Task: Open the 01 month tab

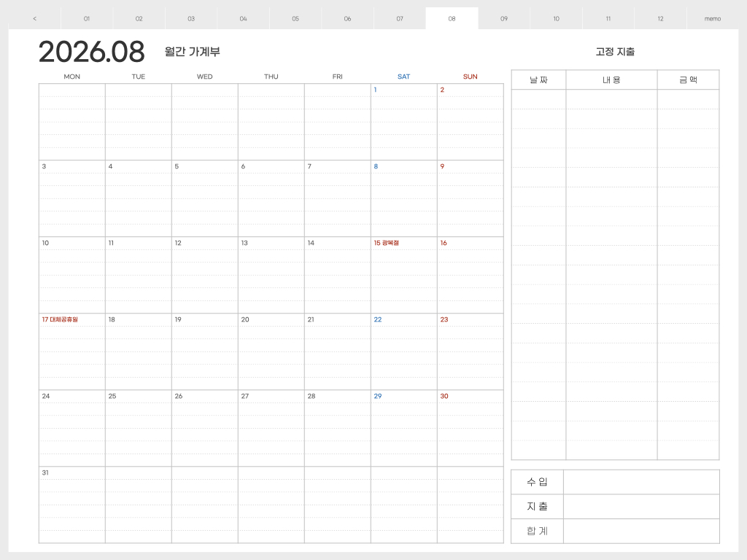Action: 87,18
